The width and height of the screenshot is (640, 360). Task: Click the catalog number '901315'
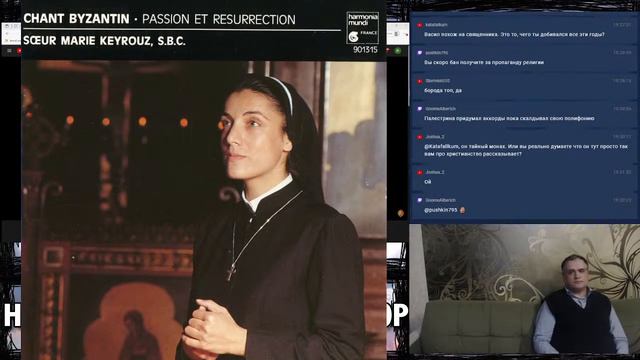point(365,50)
